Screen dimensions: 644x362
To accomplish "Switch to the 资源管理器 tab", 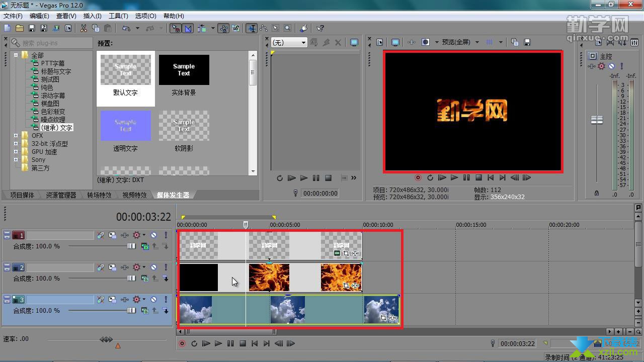I will pyautogui.click(x=61, y=195).
